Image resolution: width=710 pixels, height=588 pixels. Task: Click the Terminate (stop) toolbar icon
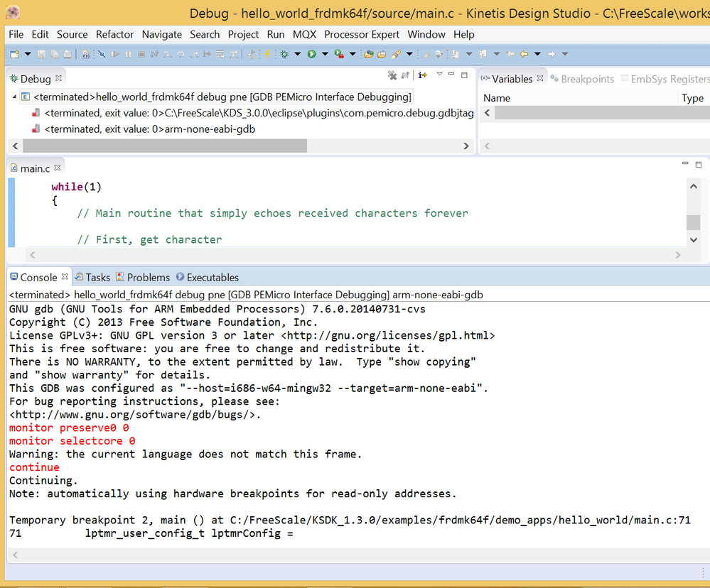click(x=141, y=54)
